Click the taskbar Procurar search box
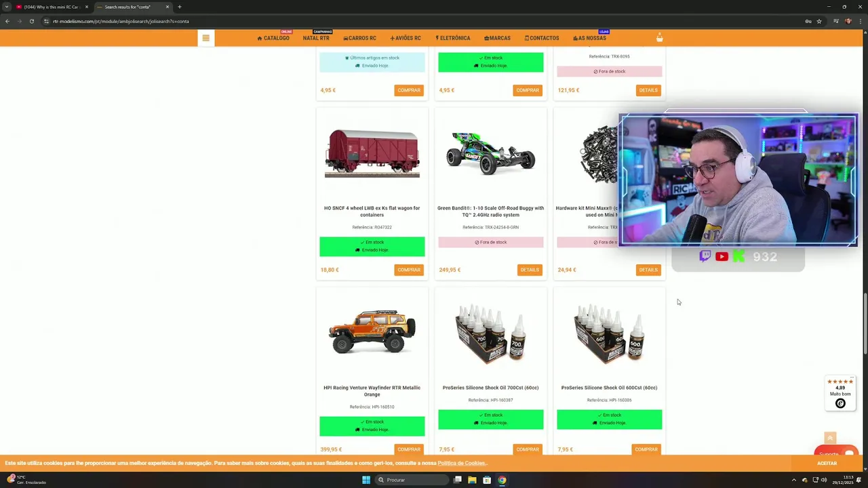The image size is (868, 488). [412, 480]
